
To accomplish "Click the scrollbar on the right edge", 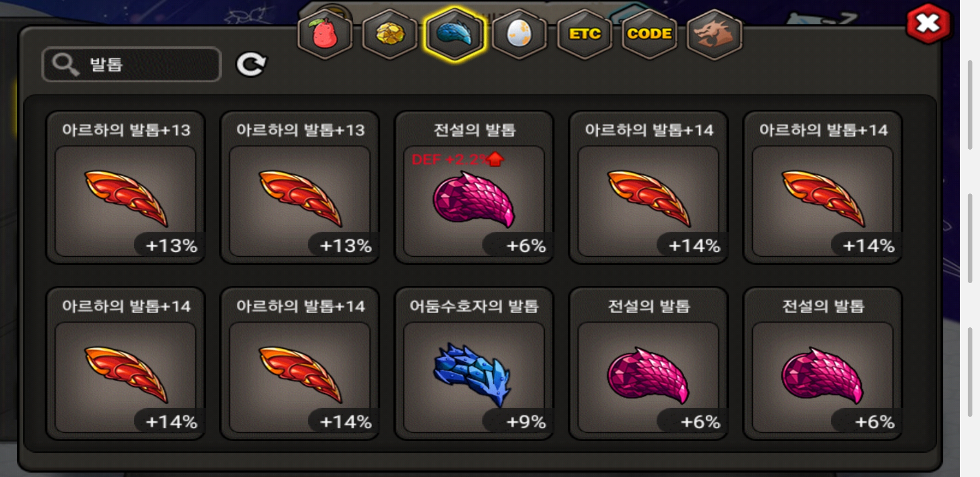I will point(970,238).
